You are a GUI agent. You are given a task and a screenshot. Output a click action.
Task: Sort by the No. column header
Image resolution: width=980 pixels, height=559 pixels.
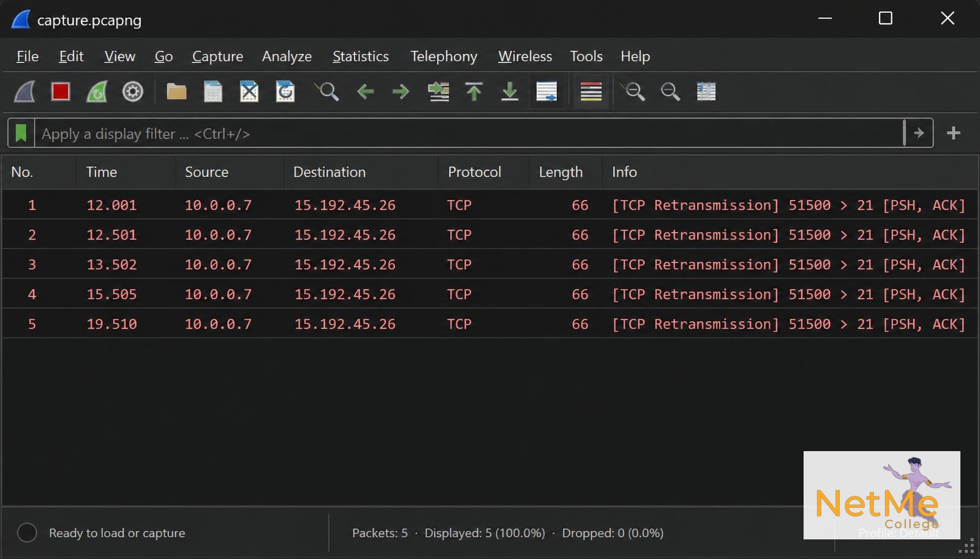click(x=39, y=172)
